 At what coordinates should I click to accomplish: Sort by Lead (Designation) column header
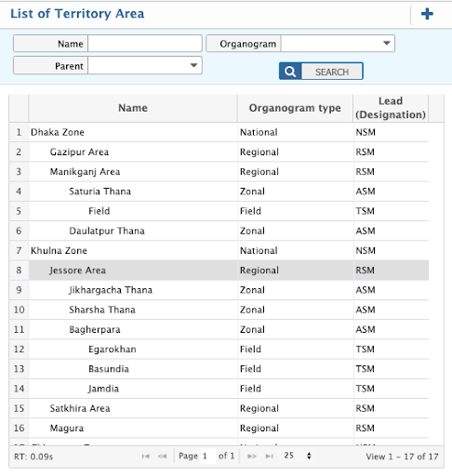tap(391, 108)
